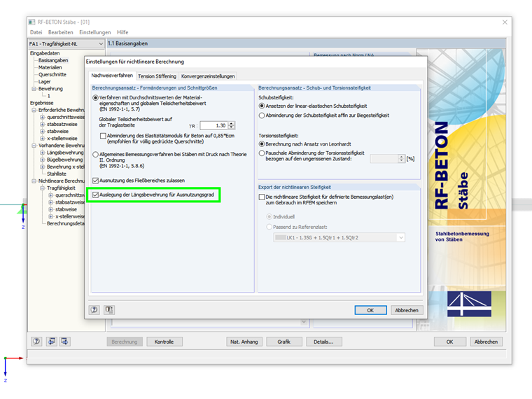The height and width of the screenshot is (399, 532).
Task: Select Abminderung der Schubsteifigkeit affin option
Action: pos(262,115)
